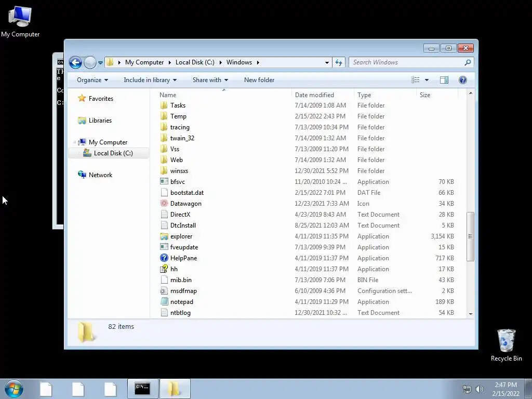This screenshot has width=532, height=399.
Task: Select the Datawagon icon file
Action: coord(164,203)
